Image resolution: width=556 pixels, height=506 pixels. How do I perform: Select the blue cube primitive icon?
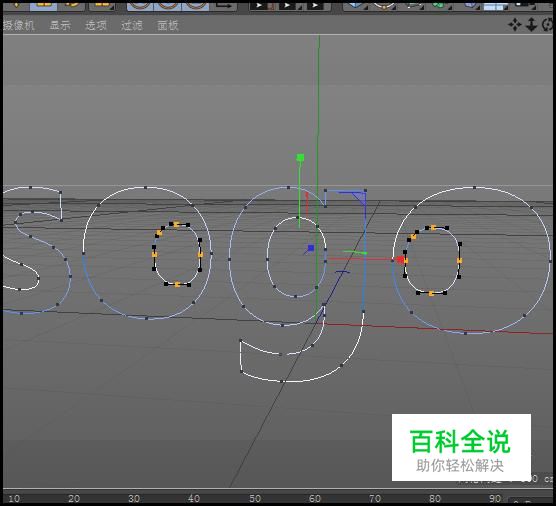(x=356, y=5)
